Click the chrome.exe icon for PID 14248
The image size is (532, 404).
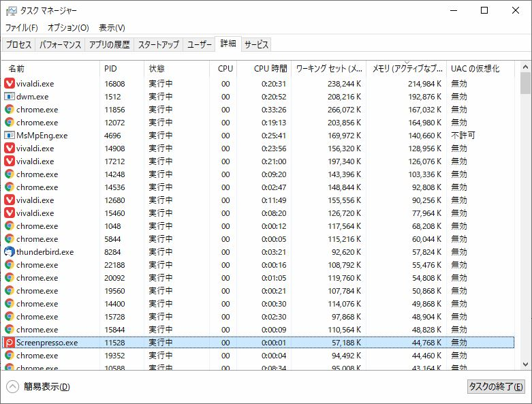[x=10, y=174]
